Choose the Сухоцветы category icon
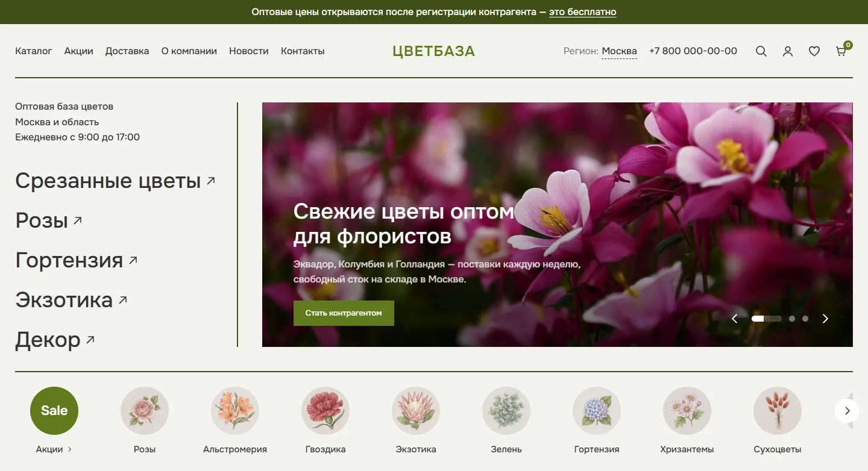Screen dimensions: 868x471 pyautogui.click(x=778, y=411)
